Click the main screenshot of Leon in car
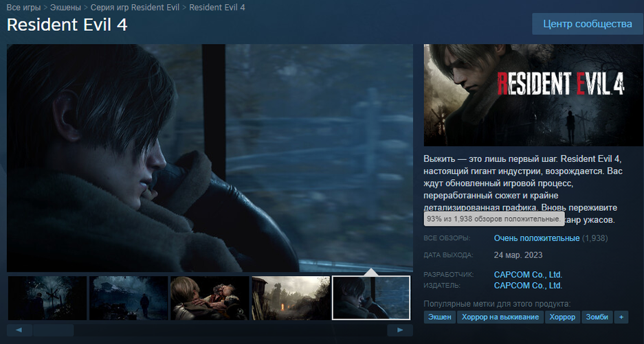Viewport: 644px width, 344px height. 210,158
